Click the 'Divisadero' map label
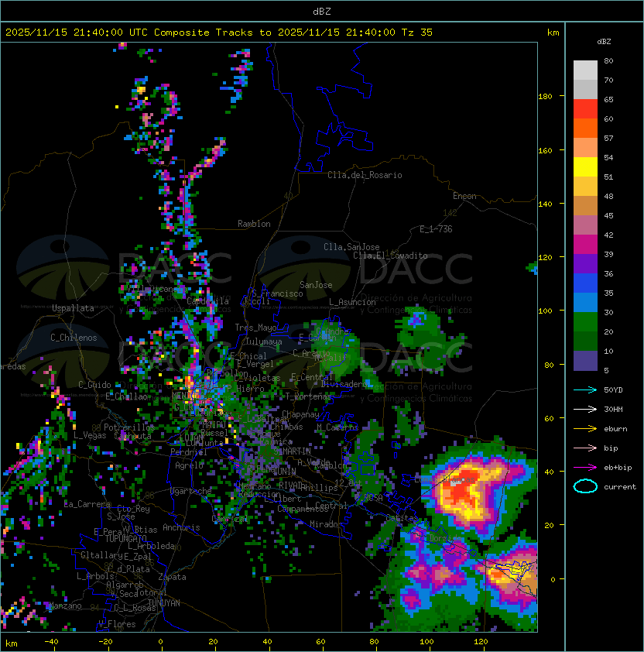This screenshot has height=652, width=644. point(344,384)
